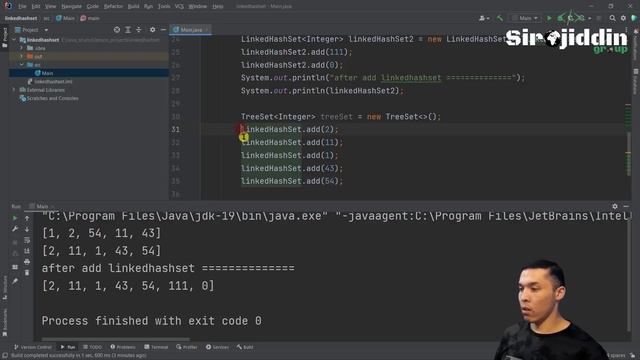
Task: Click Search Everywhere magnifier icon
Action: 612,18
